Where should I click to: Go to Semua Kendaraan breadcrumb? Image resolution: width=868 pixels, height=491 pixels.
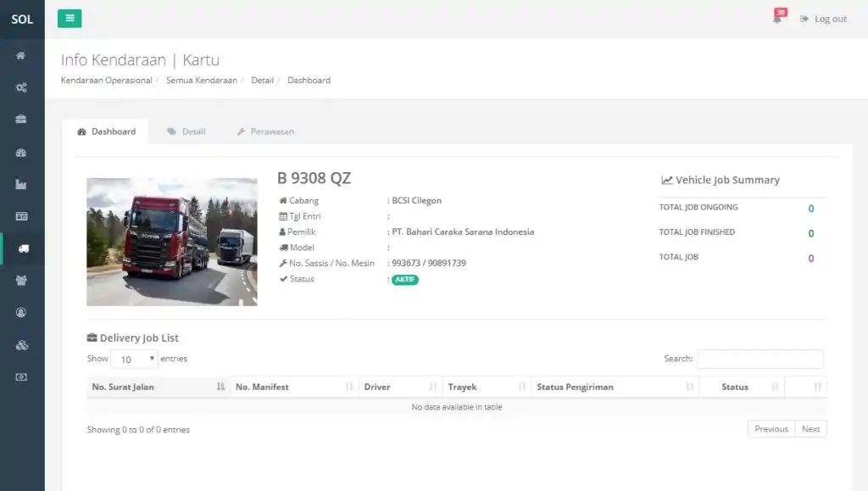(x=202, y=81)
